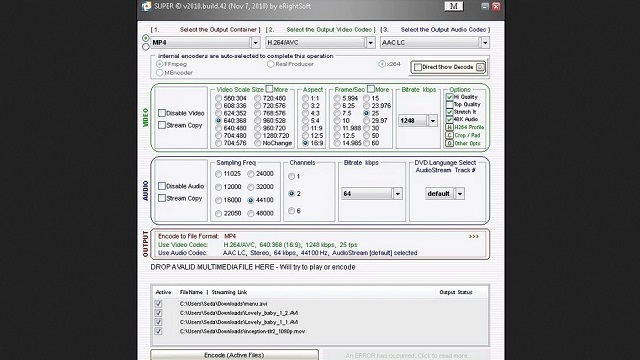The width and height of the screenshot is (640, 360).
Task: Open the Crop / Pad settings icon
Action: tap(449, 135)
